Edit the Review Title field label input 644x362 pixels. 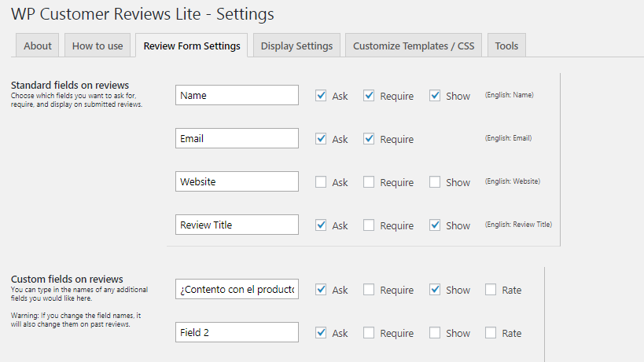pos(237,225)
